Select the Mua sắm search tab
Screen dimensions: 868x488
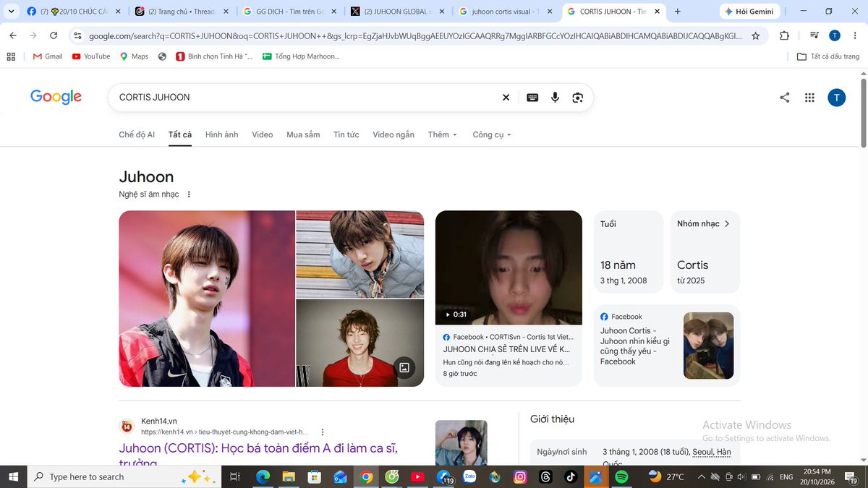click(x=303, y=134)
